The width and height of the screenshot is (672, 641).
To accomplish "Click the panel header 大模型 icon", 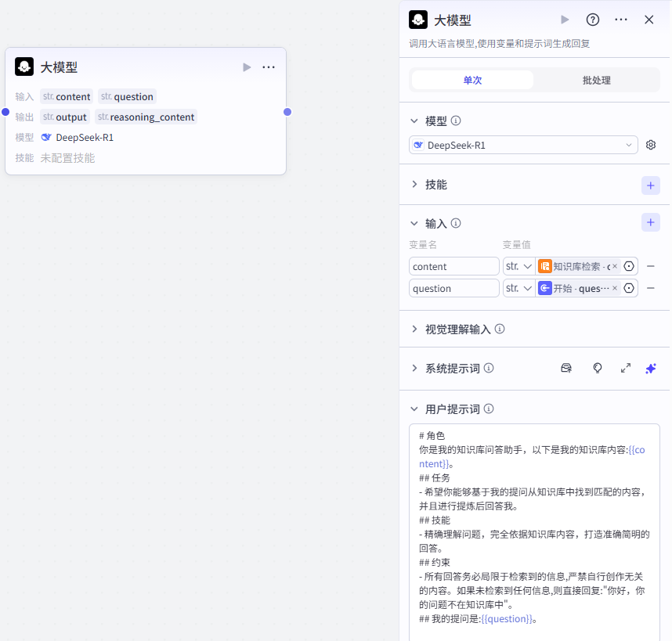I will (418, 20).
